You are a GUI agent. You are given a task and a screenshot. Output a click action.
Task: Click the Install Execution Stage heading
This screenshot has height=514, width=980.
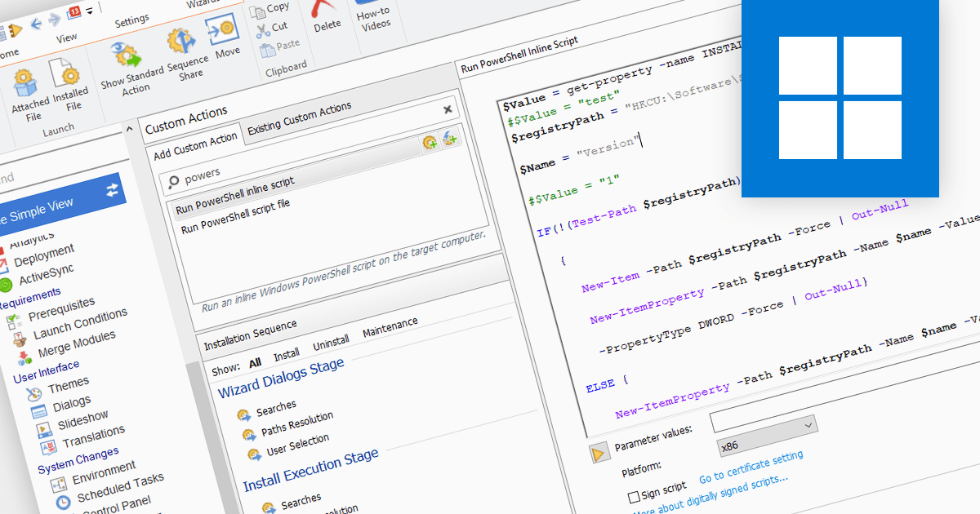pyautogui.click(x=311, y=470)
